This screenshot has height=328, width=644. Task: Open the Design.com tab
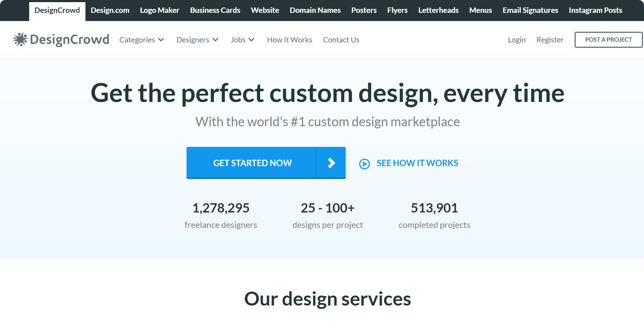pos(110,10)
